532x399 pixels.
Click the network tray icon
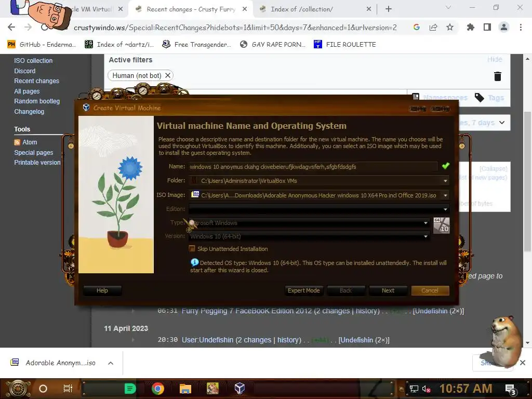(414, 389)
